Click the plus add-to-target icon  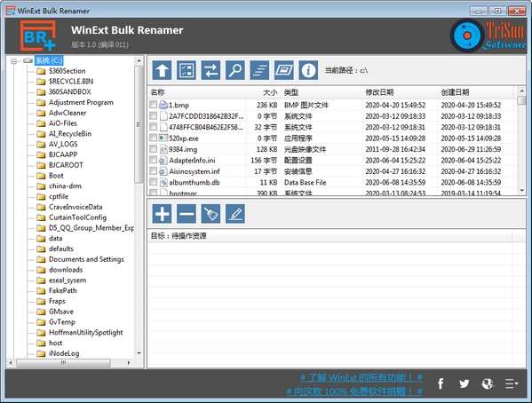[162, 214]
